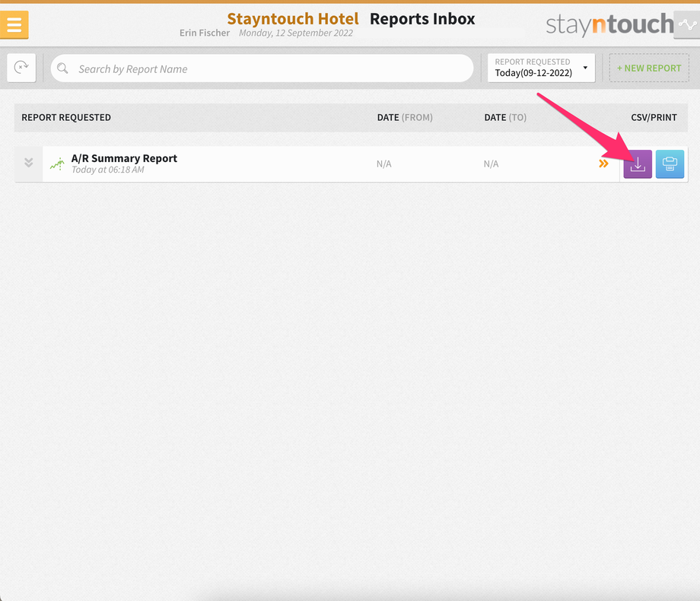
Task: Click the Stayntouch Hotel title
Action: [293, 19]
